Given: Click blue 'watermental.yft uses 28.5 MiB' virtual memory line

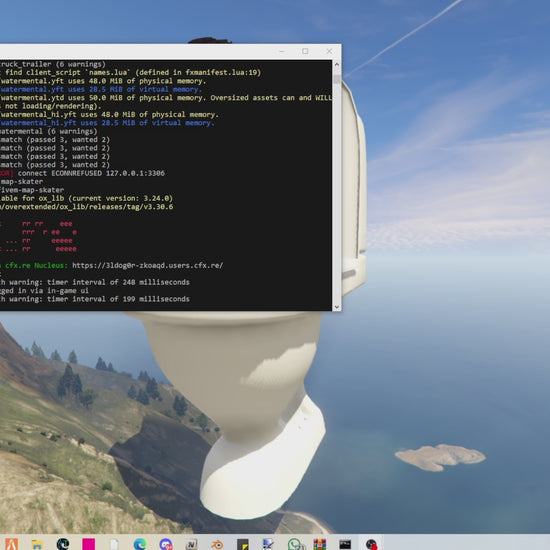Looking at the screenshot, I should [101, 89].
